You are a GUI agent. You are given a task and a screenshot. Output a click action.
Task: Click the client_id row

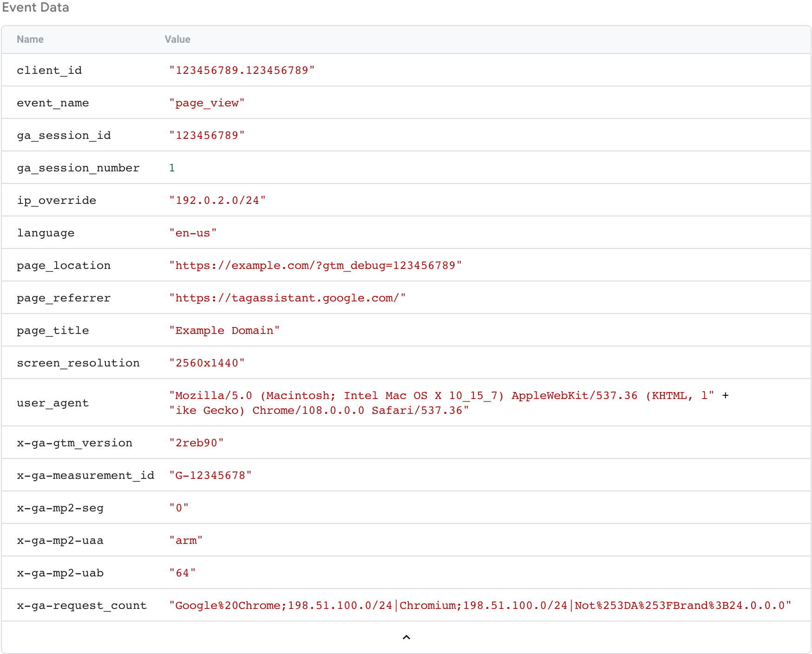[49, 70]
